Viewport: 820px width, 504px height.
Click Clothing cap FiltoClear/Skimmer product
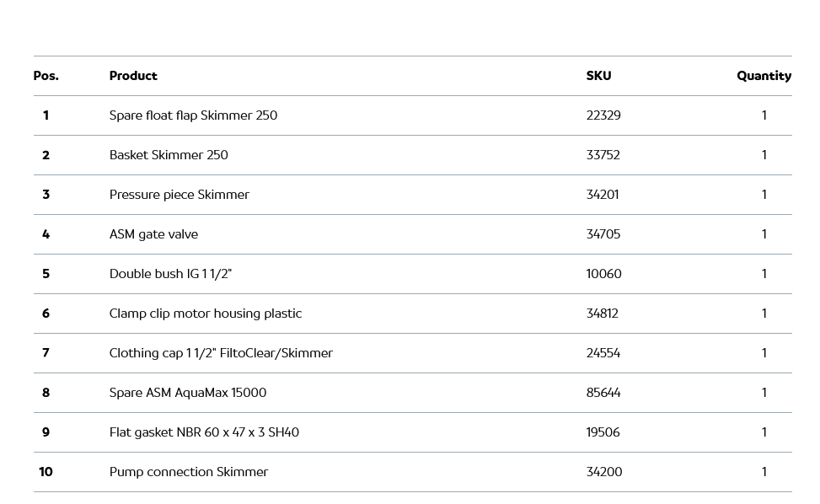pyautogui.click(x=221, y=353)
